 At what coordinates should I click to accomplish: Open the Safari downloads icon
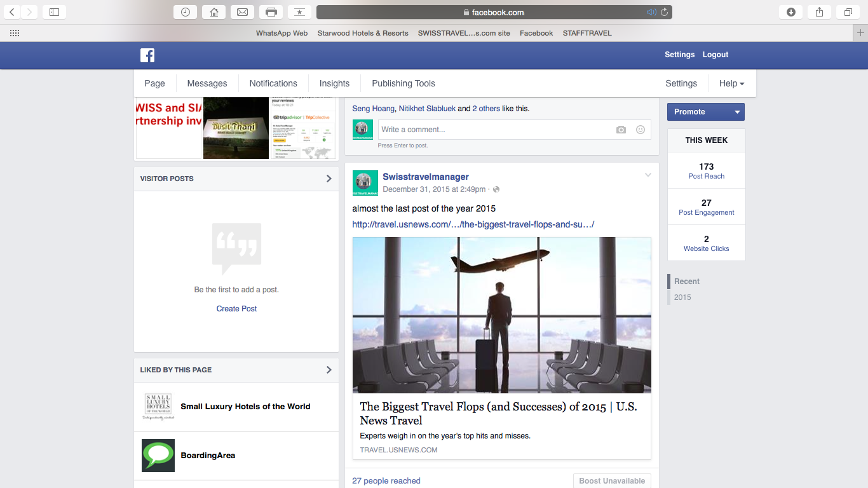[791, 12]
